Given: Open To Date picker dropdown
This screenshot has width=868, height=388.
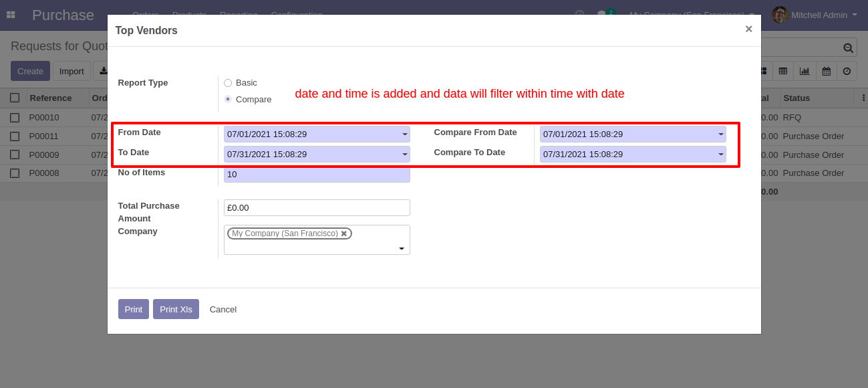Looking at the screenshot, I should click(x=404, y=155).
